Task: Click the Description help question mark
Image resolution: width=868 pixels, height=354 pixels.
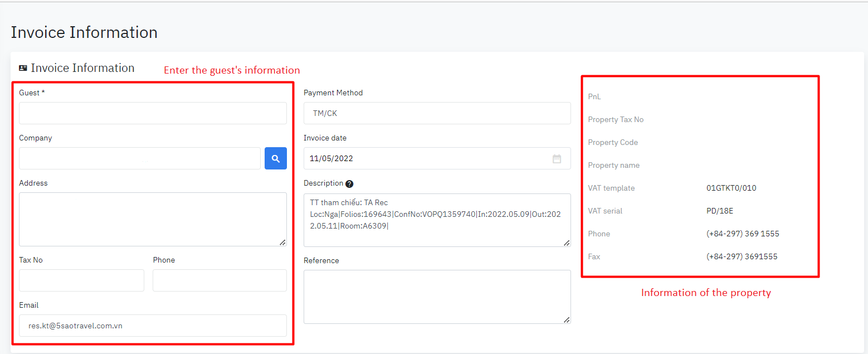Action: 349,184
